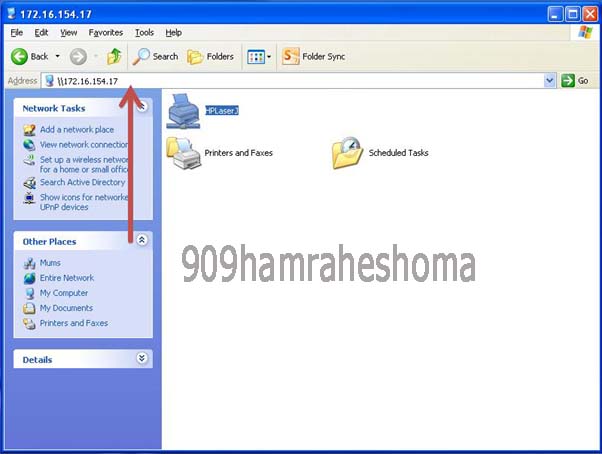Click the Add a network place icon
The width and height of the screenshot is (602, 454).
(29, 130)
